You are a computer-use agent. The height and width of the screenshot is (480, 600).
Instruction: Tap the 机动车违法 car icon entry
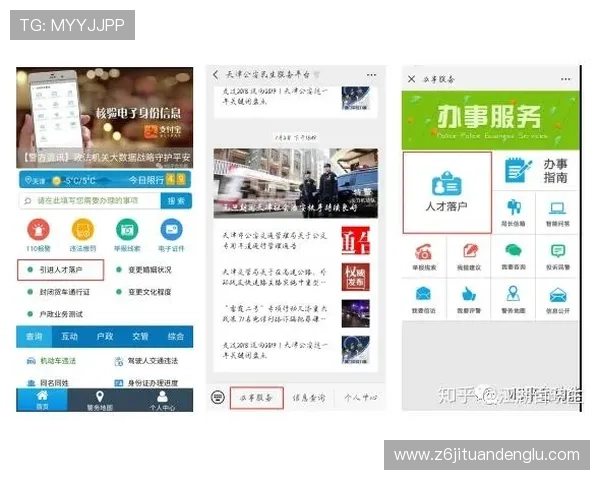[51, 361]
